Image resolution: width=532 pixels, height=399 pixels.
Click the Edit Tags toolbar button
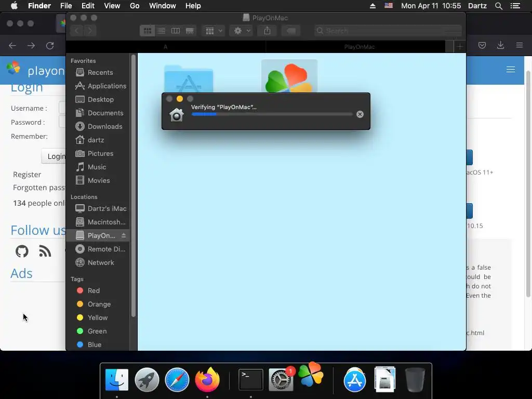(291, 31)
